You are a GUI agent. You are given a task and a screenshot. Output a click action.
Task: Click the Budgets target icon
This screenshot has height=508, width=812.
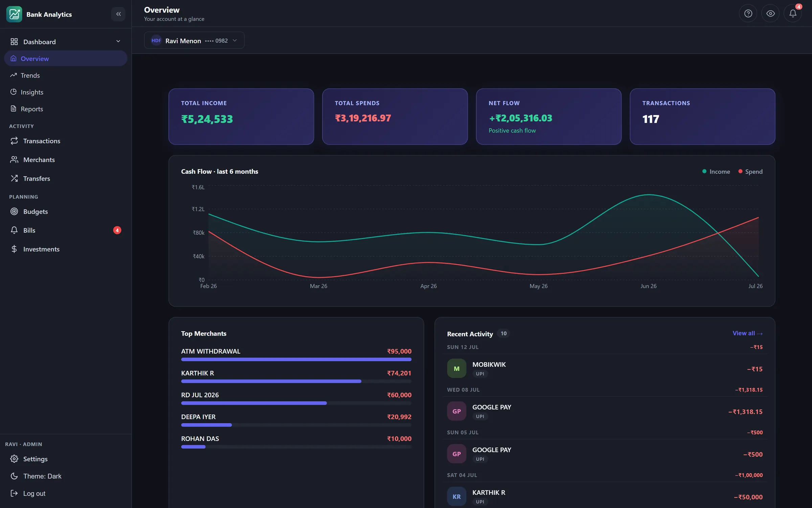(14, 211)
